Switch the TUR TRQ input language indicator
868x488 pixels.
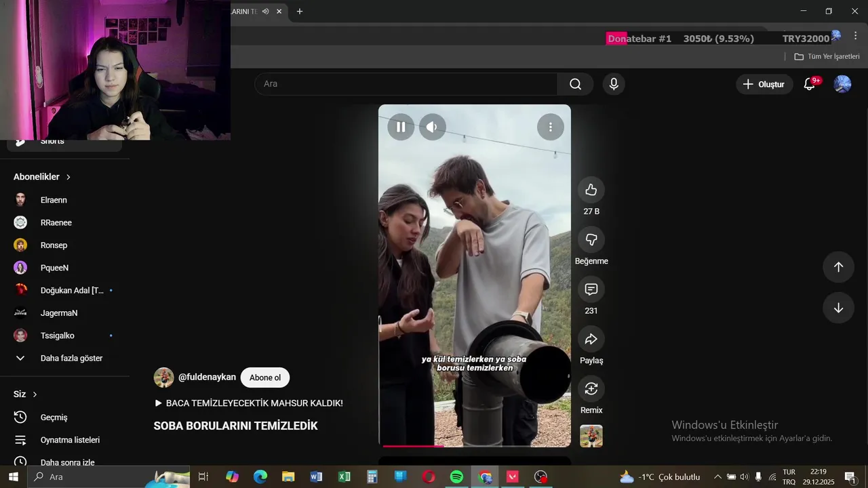[x=789, y=477]
